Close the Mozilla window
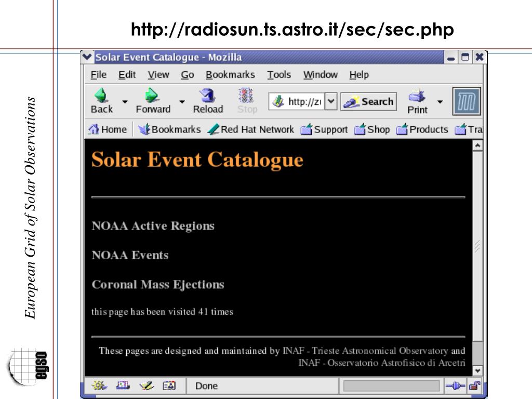532x399 pixels. coord(480,57)
